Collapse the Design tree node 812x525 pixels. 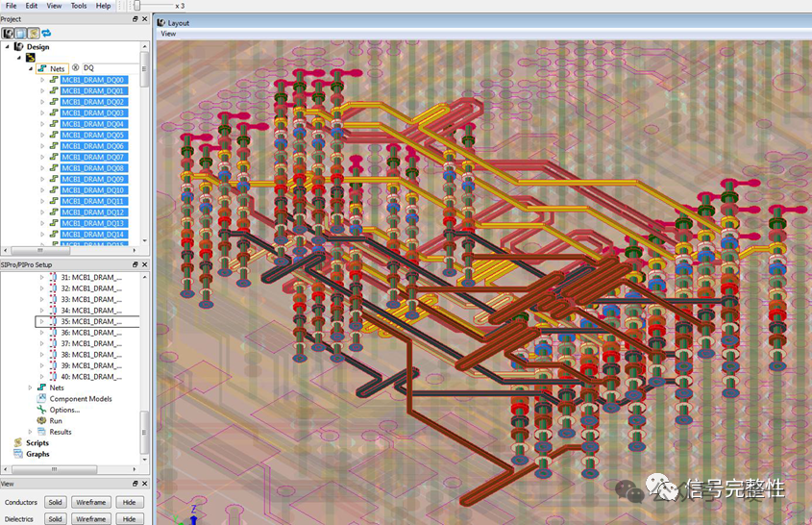[x=8, y=47]
